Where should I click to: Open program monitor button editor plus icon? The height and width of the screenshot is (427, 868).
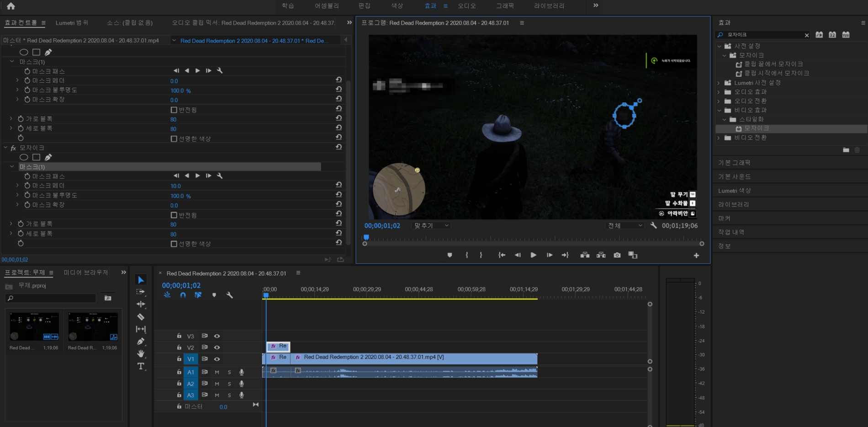(x=696, y=256)
